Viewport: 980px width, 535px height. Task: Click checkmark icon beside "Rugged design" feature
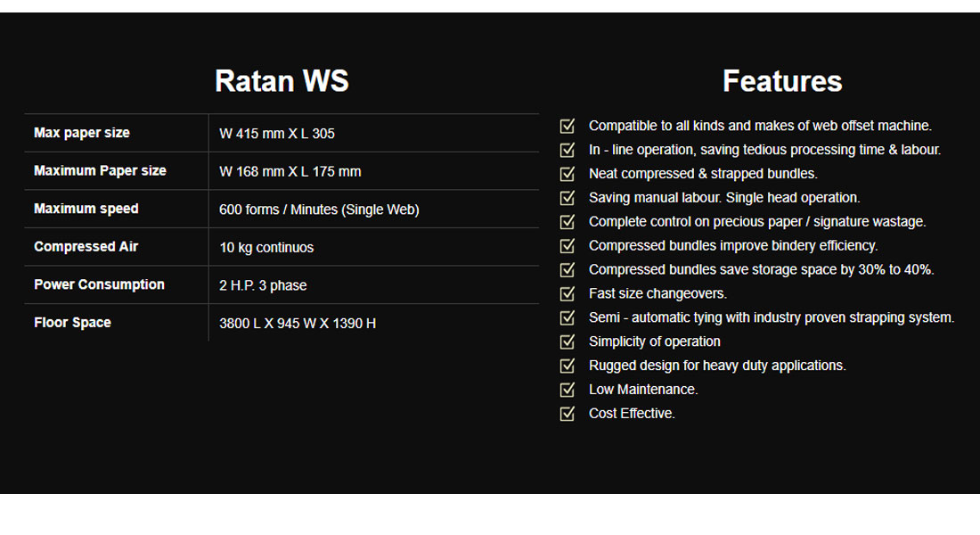568,366
